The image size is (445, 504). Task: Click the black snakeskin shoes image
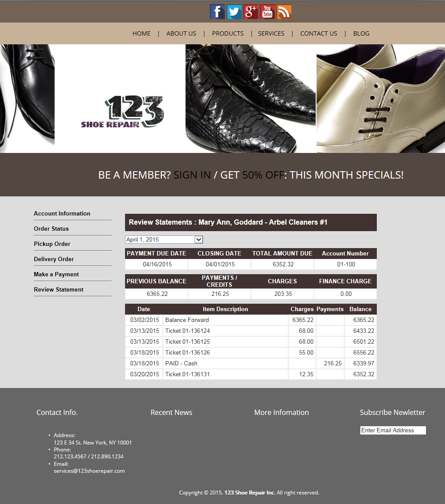[x=251, y=99]
